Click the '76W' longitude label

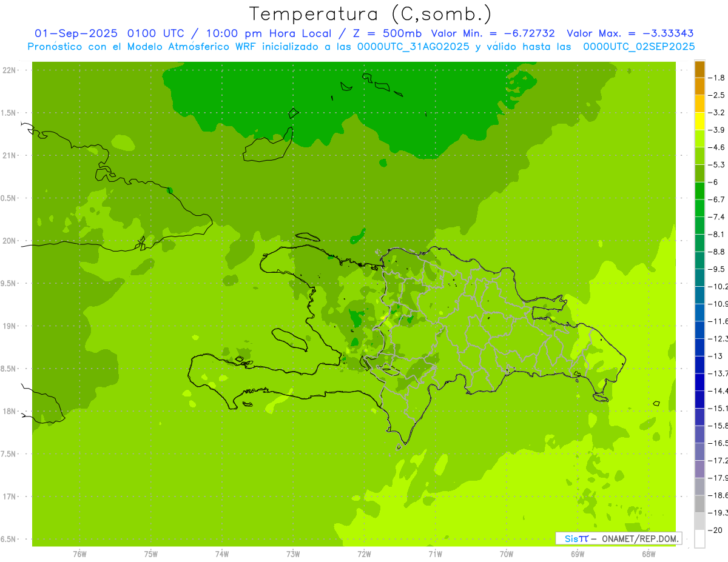click(x=79, y=555)
